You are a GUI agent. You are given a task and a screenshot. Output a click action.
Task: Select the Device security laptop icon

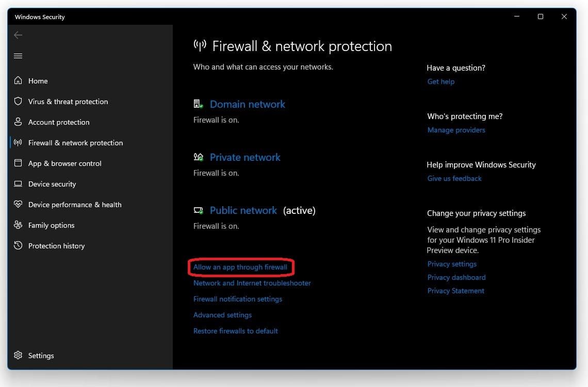(x=18, y=183)
